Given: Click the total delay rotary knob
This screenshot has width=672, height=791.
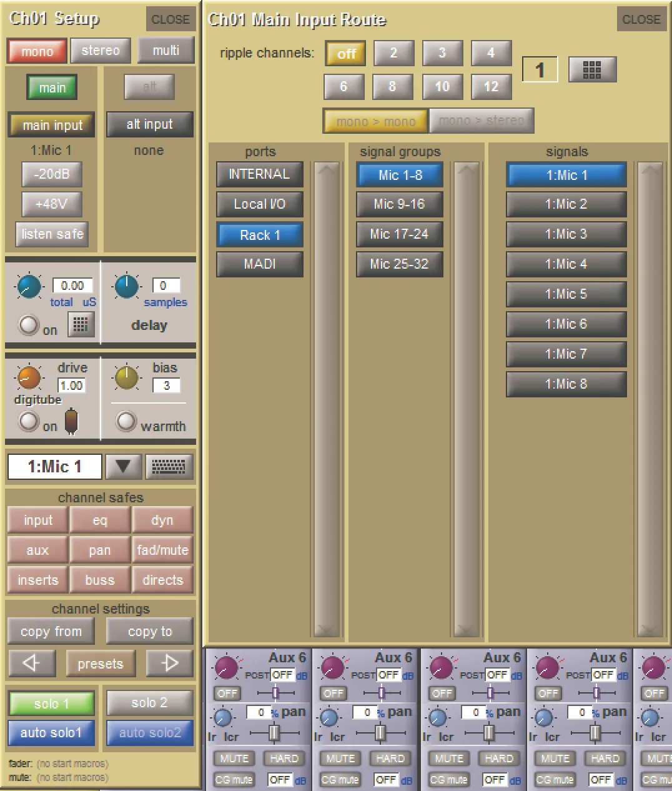Looking at the screenshot, I should coord(29,287).
